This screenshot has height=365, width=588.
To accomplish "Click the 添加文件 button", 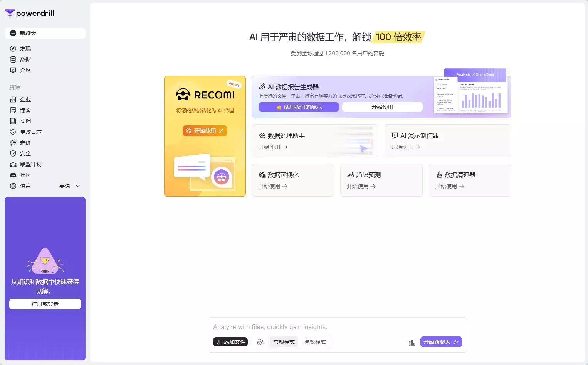I will click(230, 342).
